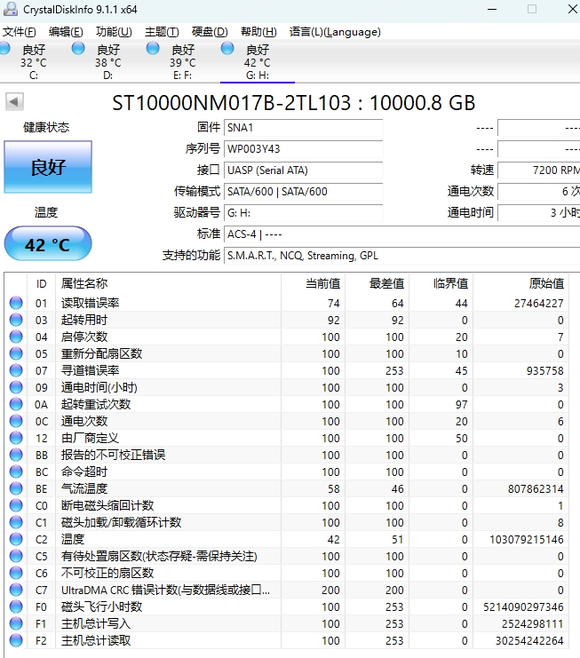Click the 固件 field showing SNA1

[x=303, y=128]
